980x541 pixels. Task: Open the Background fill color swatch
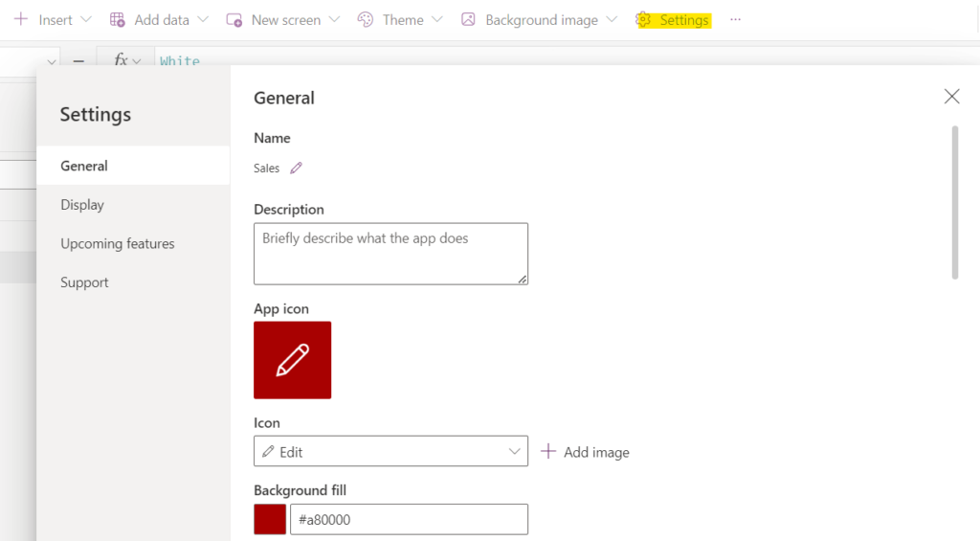(x=270, y=519)
